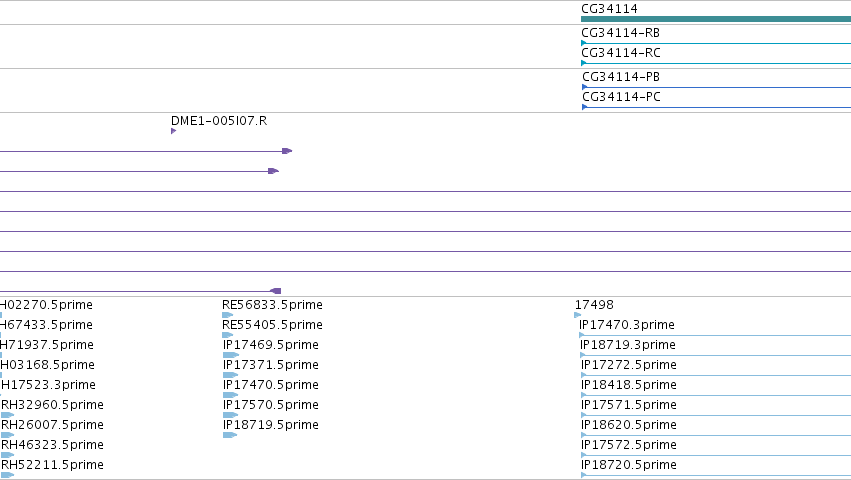Click the CG34114-RC transcript arrow
Screen dimensions: 851x480
583,63
